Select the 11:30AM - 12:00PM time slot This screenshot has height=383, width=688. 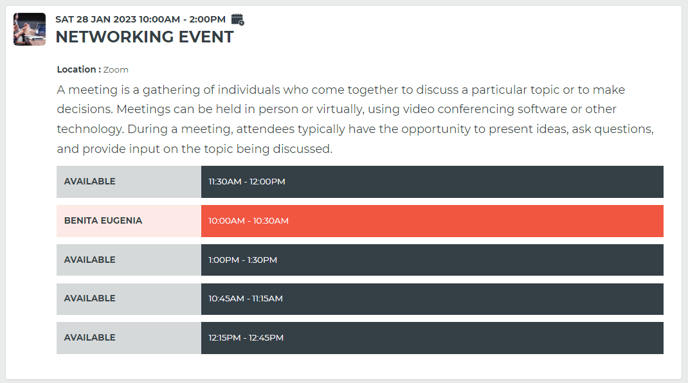click(432, 182)
